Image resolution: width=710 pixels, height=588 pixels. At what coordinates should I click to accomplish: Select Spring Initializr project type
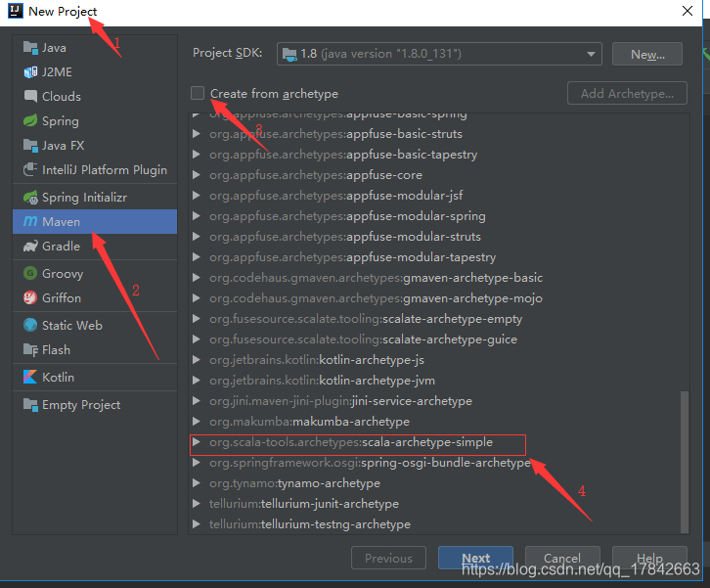(x=95, y=198)
